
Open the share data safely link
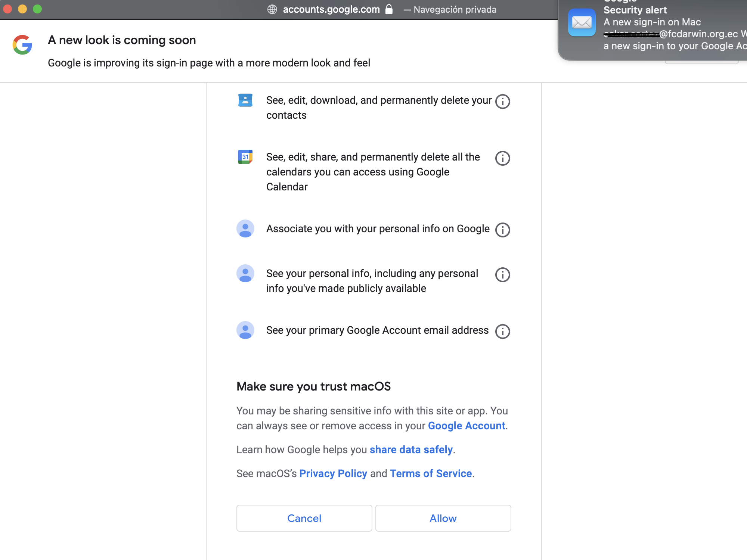(411, 450)
